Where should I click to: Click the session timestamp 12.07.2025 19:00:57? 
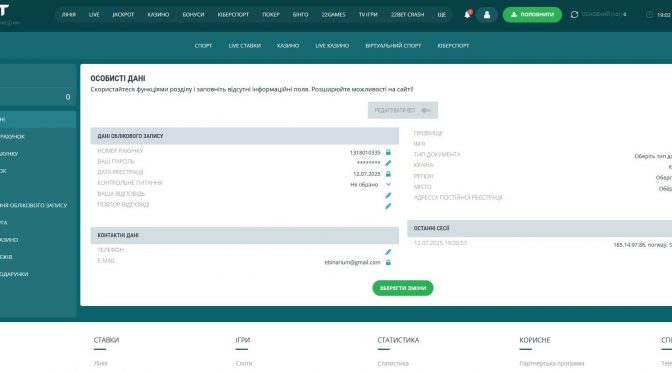(x=440, y=243)
